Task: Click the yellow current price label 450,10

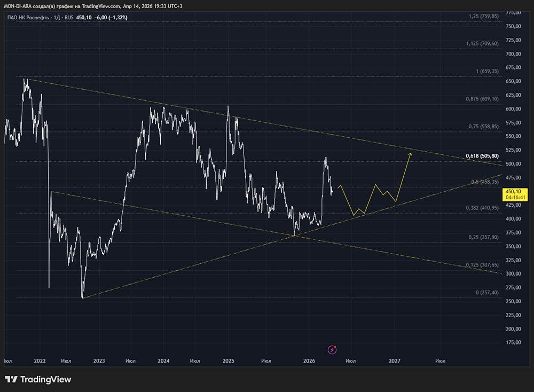Action: (515, 194)
